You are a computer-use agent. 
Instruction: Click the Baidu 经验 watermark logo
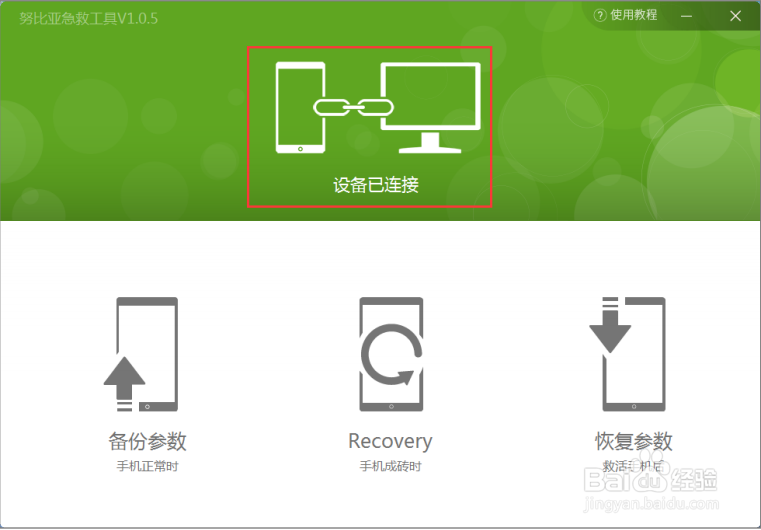650,480
